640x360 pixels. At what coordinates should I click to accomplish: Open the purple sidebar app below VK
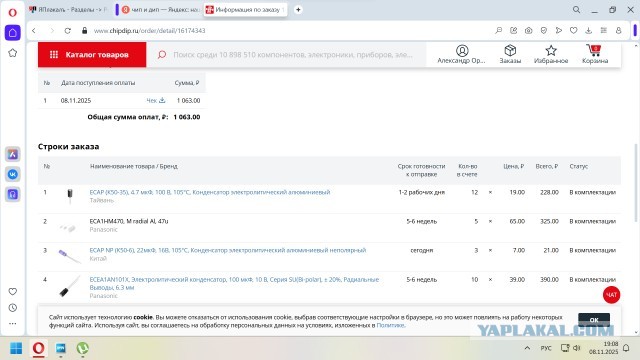(13, 194)
